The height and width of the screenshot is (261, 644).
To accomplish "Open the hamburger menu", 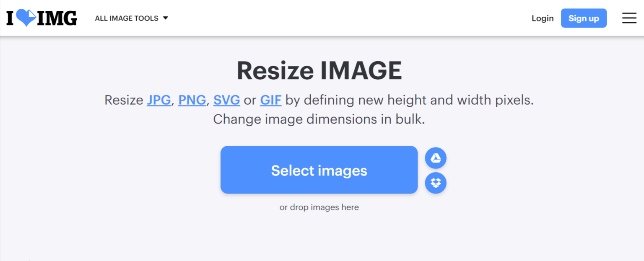I will click(629, 18).
